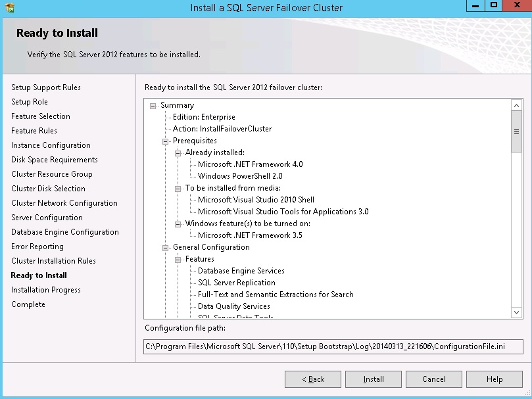Select Windows PowerShell 2.0 row
This screenshot has width=532, height=399.
240,176
